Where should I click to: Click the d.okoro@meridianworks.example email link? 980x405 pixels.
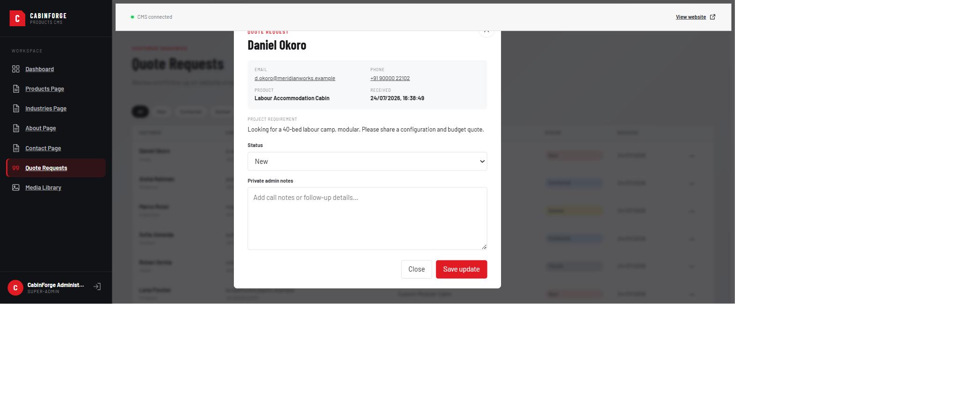[x=295, y=78]
